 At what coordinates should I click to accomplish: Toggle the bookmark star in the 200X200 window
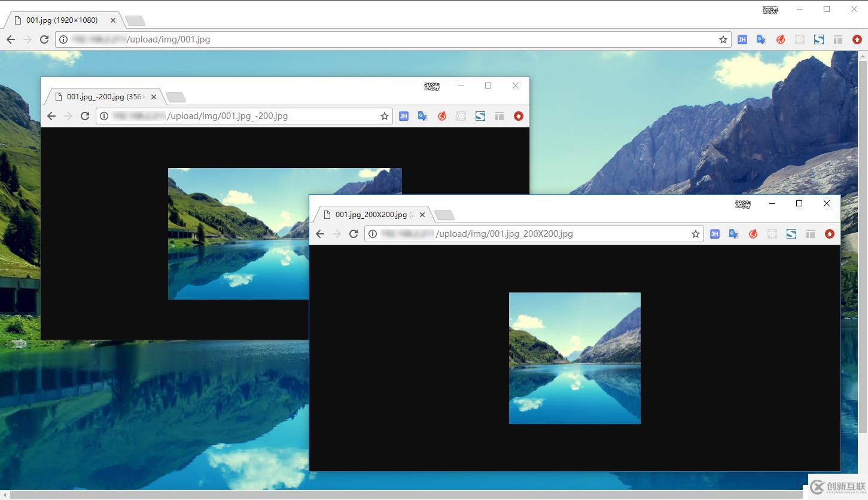click(695, 234)
